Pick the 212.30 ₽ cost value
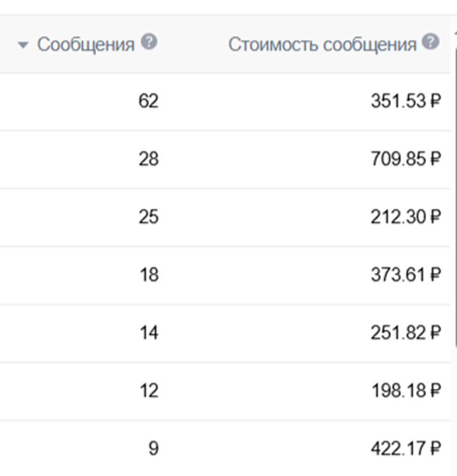The height and width of the screenshot is (476, 457). (405, 217)
